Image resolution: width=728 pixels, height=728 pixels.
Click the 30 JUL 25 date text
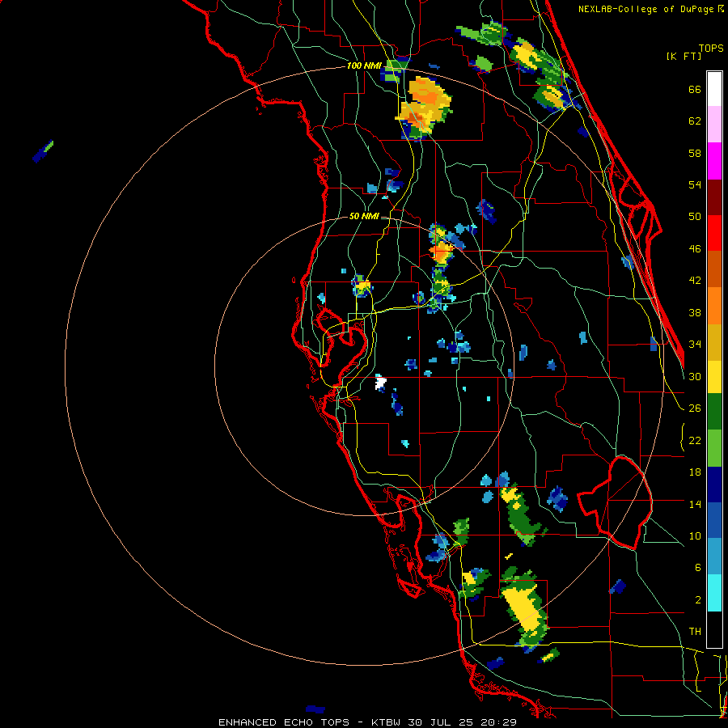point(442,722)
